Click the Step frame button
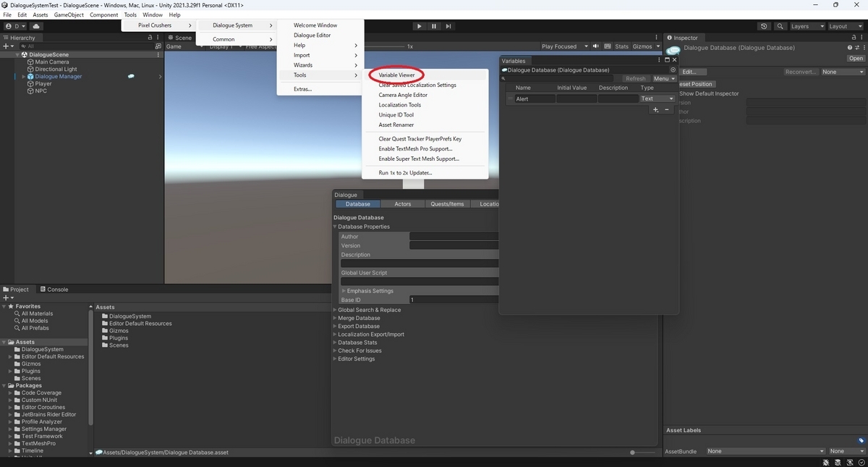 [x=448, y=26]
